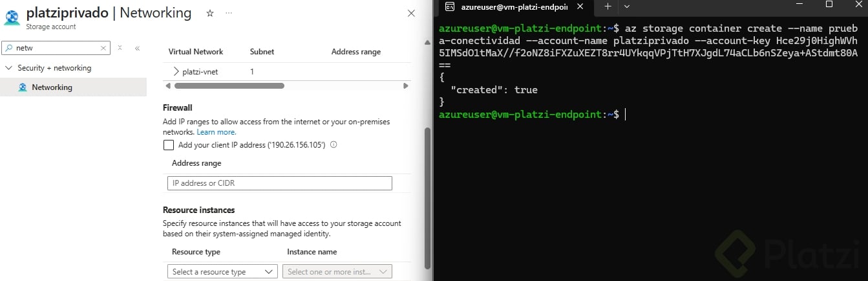
Task: Click the sidebar search box containing 'netw'
Action: tap(55, 48)
